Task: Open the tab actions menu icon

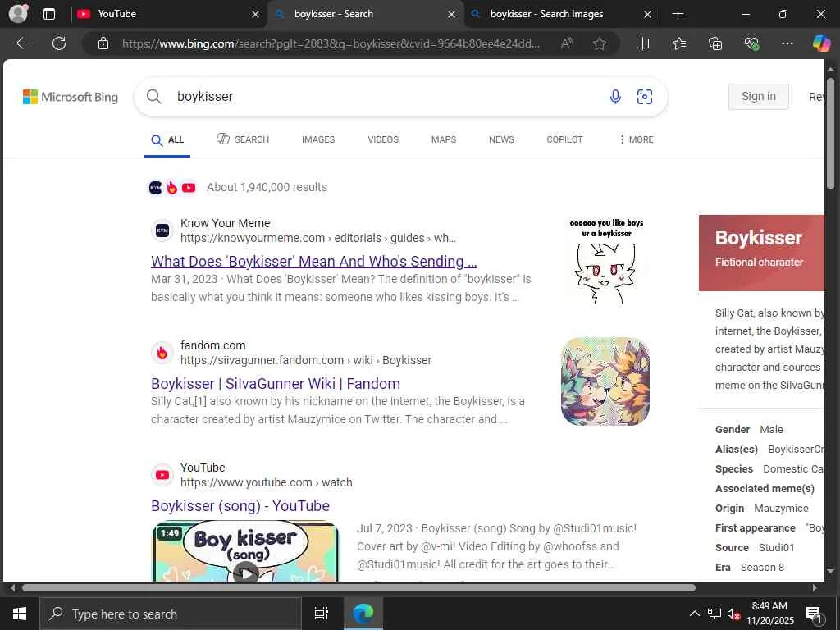Action: (48, 14)
